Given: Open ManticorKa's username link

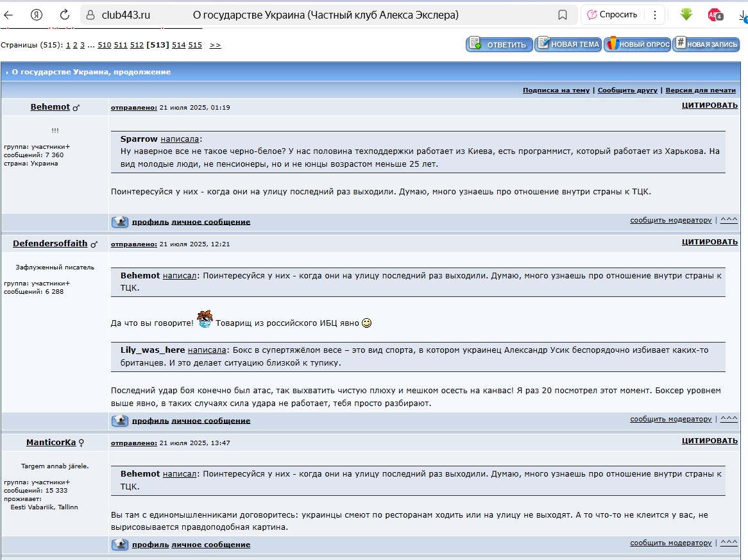Looking at the screenshot, I should pos(51,442).
